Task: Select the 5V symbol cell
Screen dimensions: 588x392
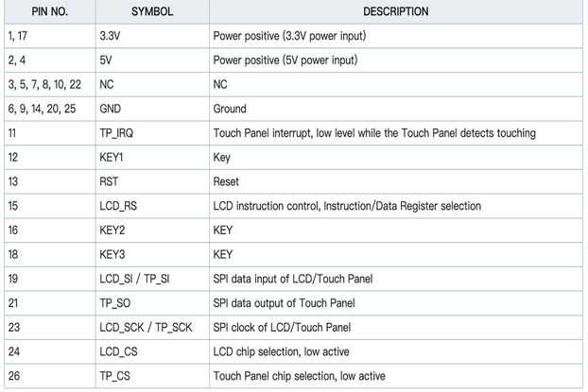Action: pyautogui.click(x=152, y=60)
